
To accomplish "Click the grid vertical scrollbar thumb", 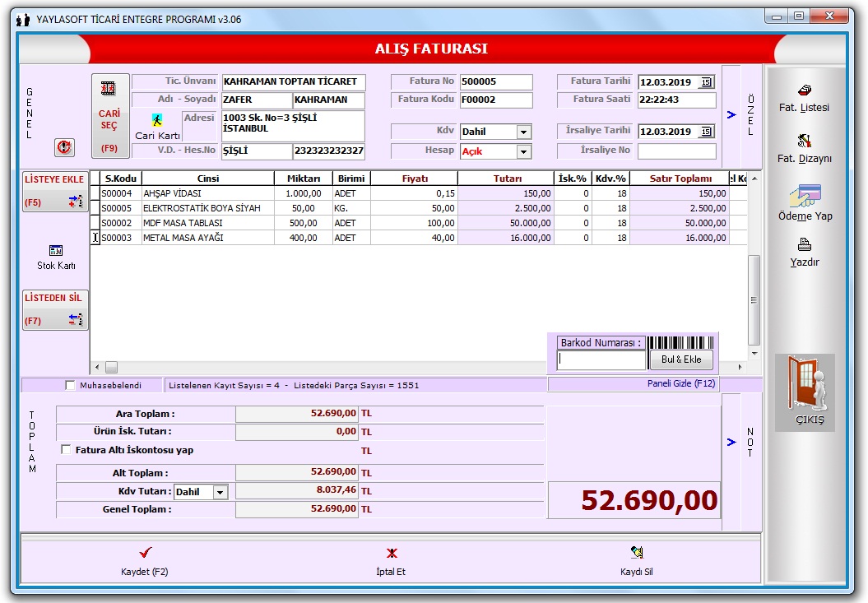I will pos(754,300).
